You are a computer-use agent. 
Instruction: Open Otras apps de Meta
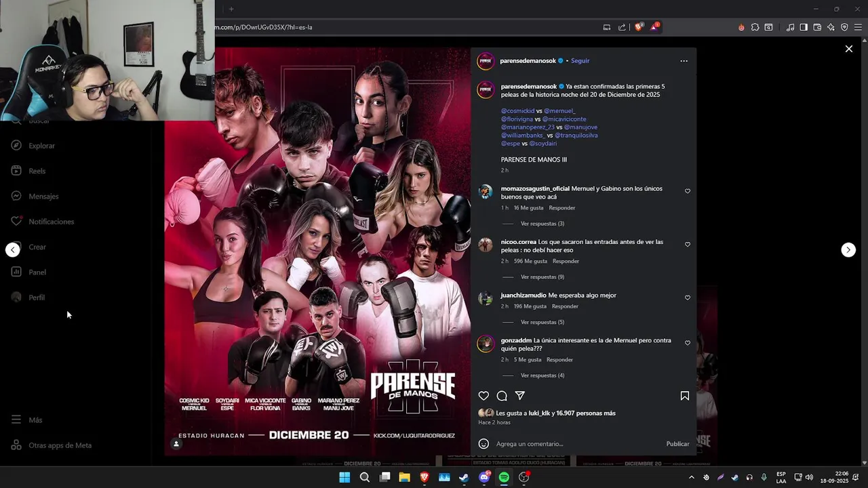point(52,445)
